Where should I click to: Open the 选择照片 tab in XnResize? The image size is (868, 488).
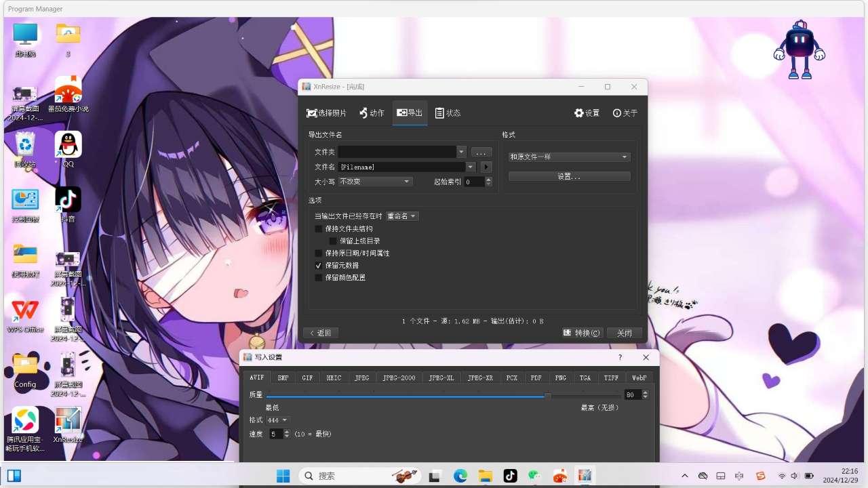pyautogui.click(x=326, y=113)
